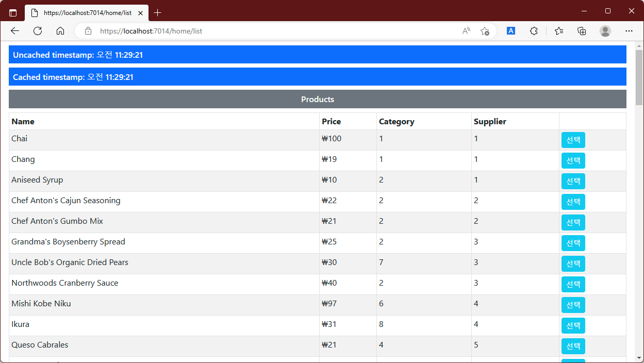
Task: Select Grandma's Boysenberry Spread row button
Action: (x=573, y=243)
